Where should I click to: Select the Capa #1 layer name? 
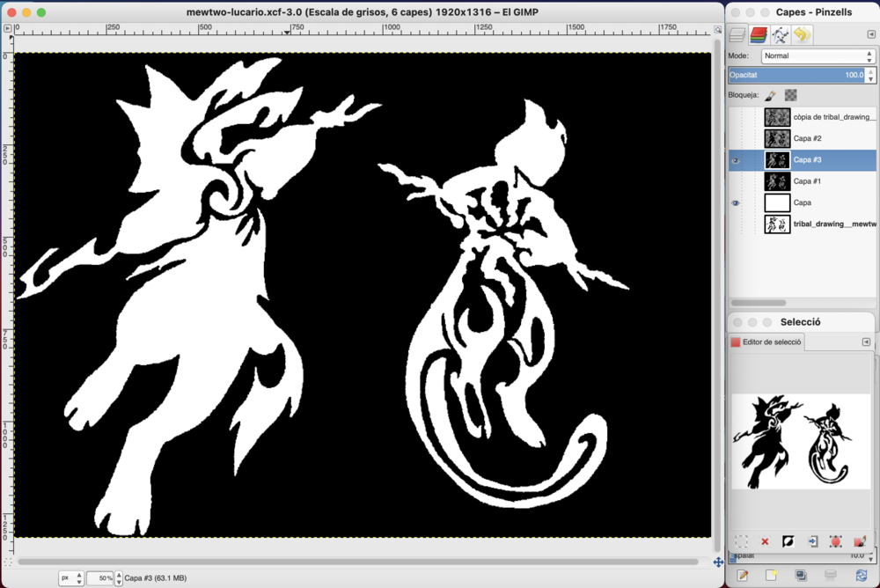807,180
